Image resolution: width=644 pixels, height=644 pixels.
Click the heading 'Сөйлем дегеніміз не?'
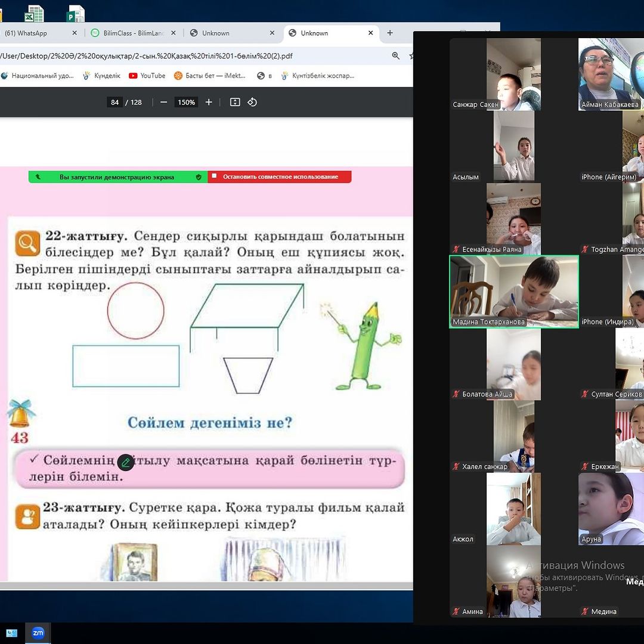pyautogui.click(x=210, y=422)
